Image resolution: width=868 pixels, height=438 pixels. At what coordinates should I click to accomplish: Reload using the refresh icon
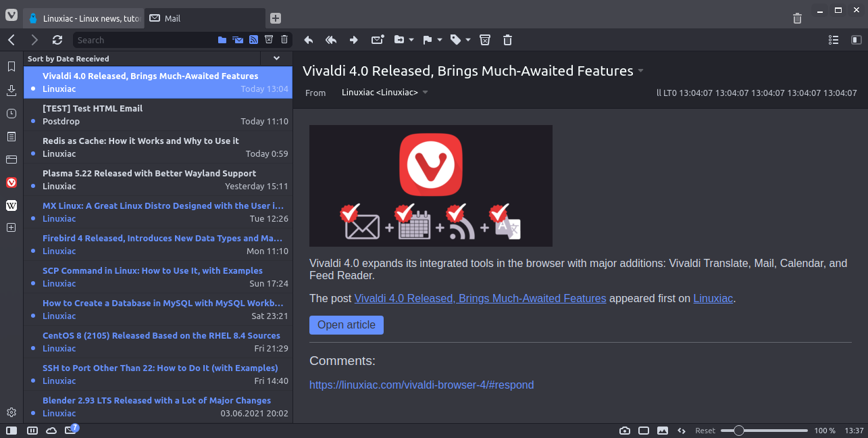point(57,40)
